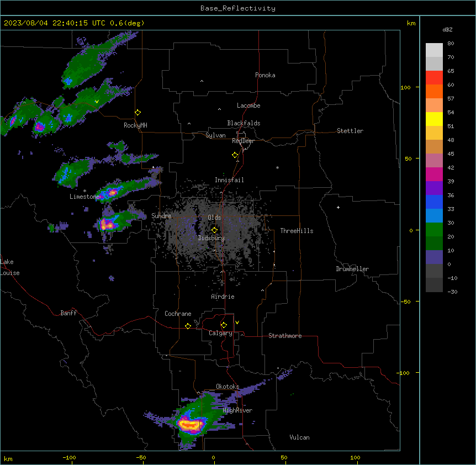Pick the green 20-30 dBZ legend swatch

(434, 230)
